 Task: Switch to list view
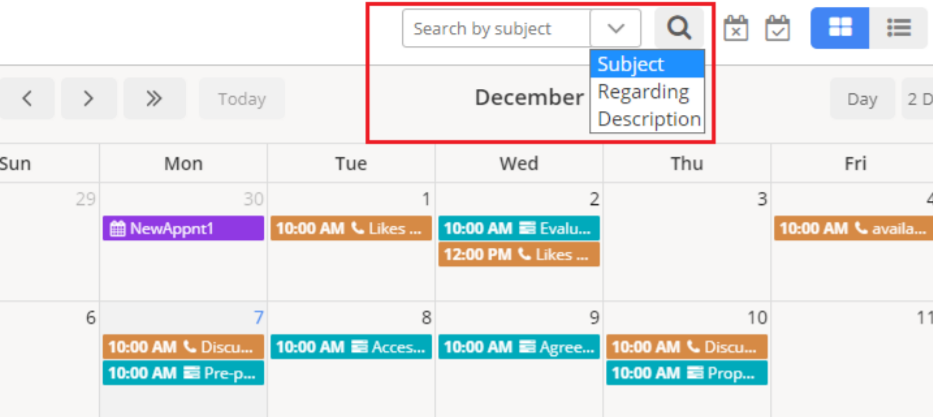pyautogui.click(x=898, y=28)
